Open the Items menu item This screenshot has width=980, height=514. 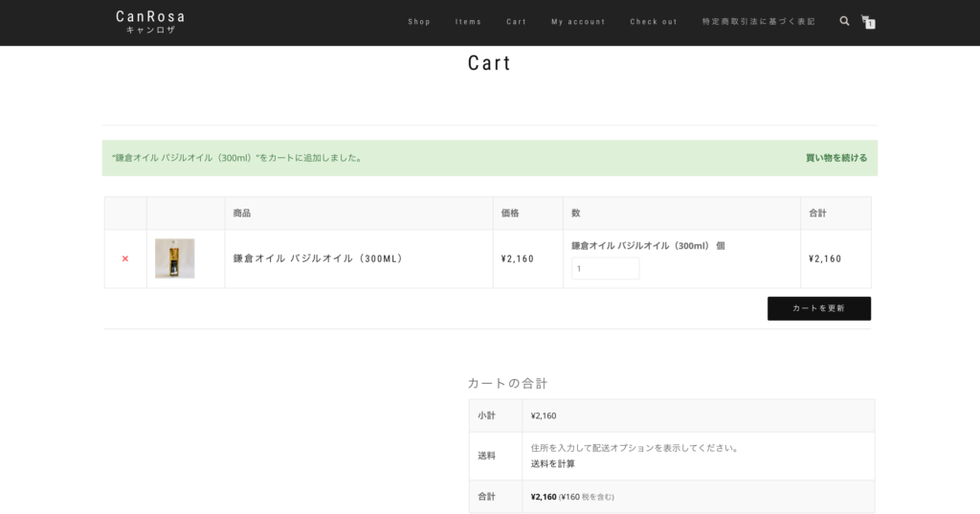click(468, 22)
